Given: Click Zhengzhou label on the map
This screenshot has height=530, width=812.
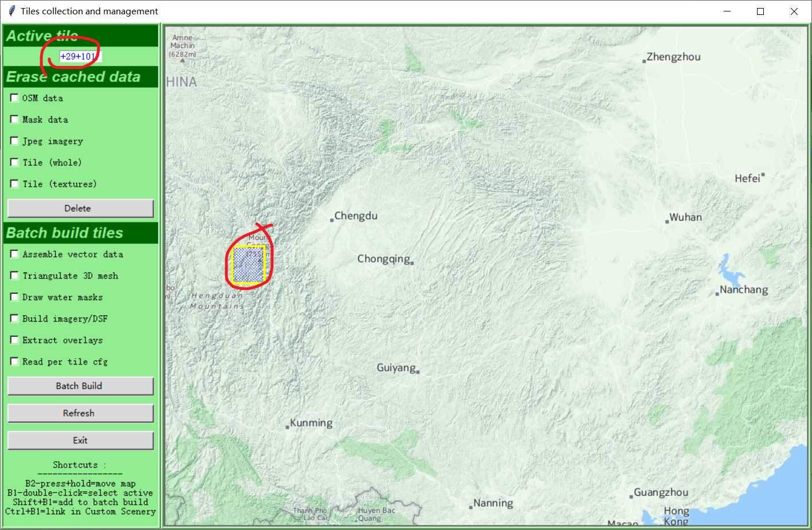Looking at the screenshot, I should (x=673, y=57).
